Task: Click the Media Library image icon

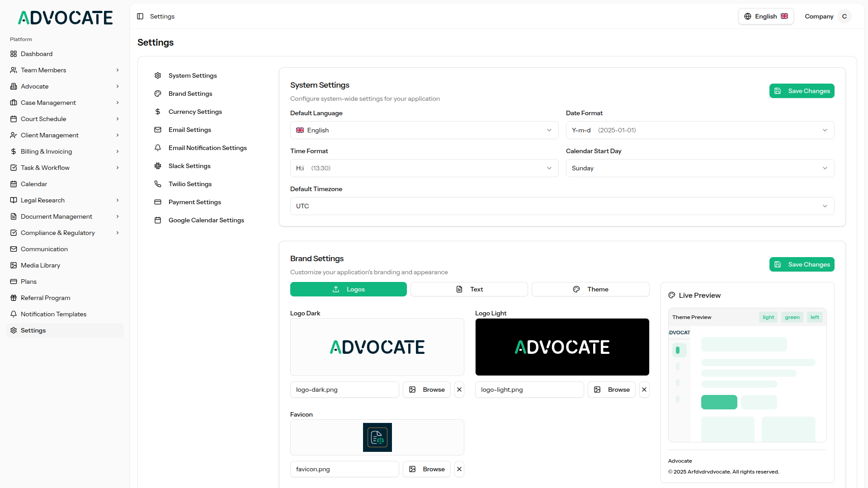Action: coord(14,265)
